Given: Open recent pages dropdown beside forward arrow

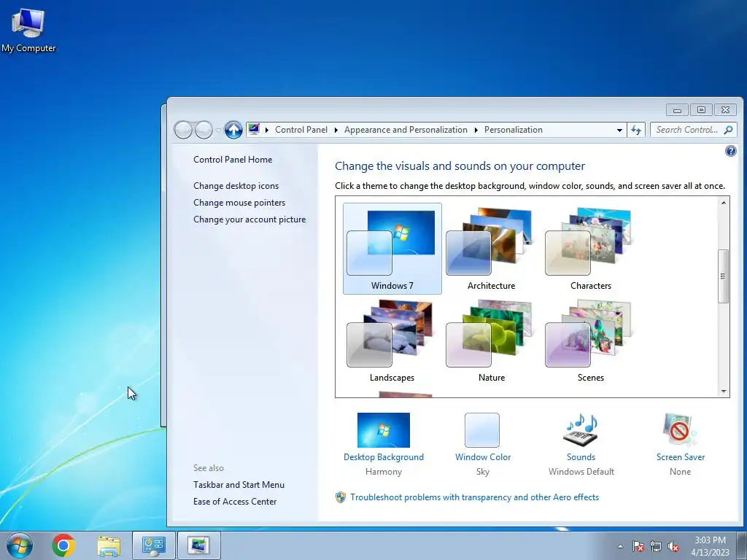Looking at the screenshot, I should click(219, 130).
